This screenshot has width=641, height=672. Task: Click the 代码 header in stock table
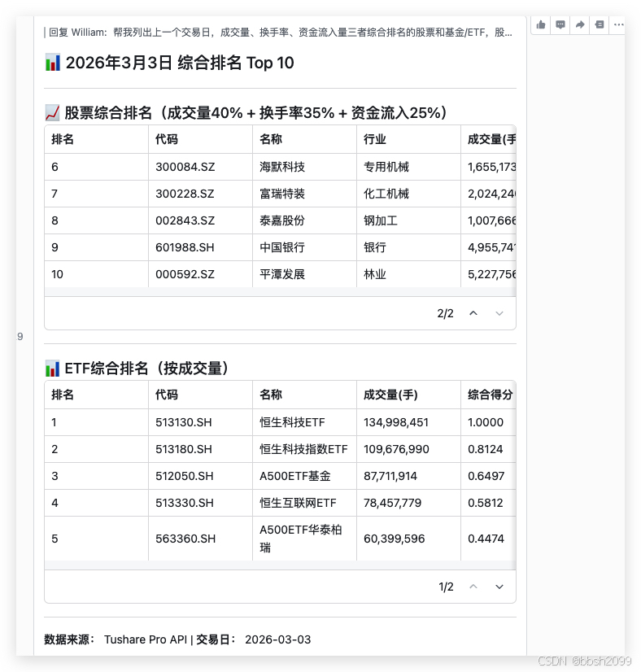pyautogui.click(x=166, y=139)
